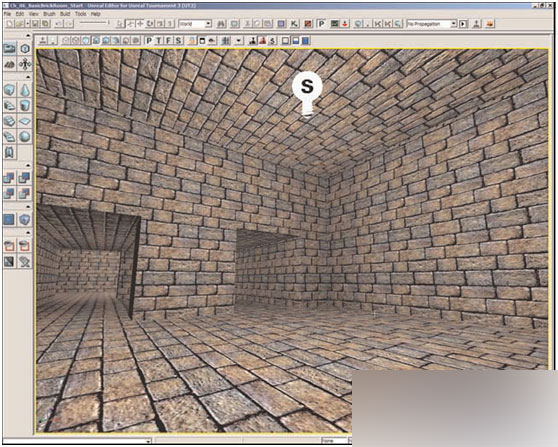Image resolution: width=558 pixels, height=447 pixels.
Task: Click the play arrow button beside propagation dropdown
Action: [x=463, y=24]
